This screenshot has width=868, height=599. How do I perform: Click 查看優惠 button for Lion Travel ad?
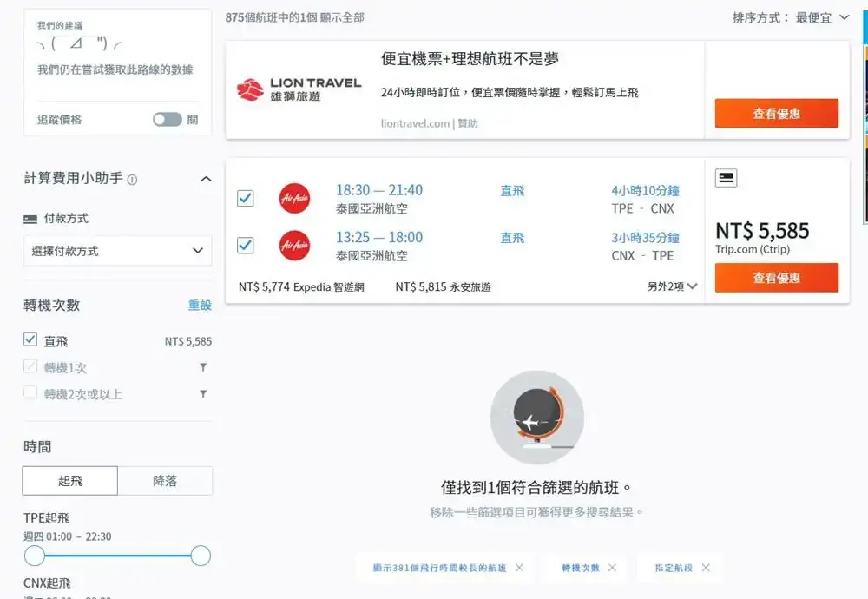pos(777,114)
